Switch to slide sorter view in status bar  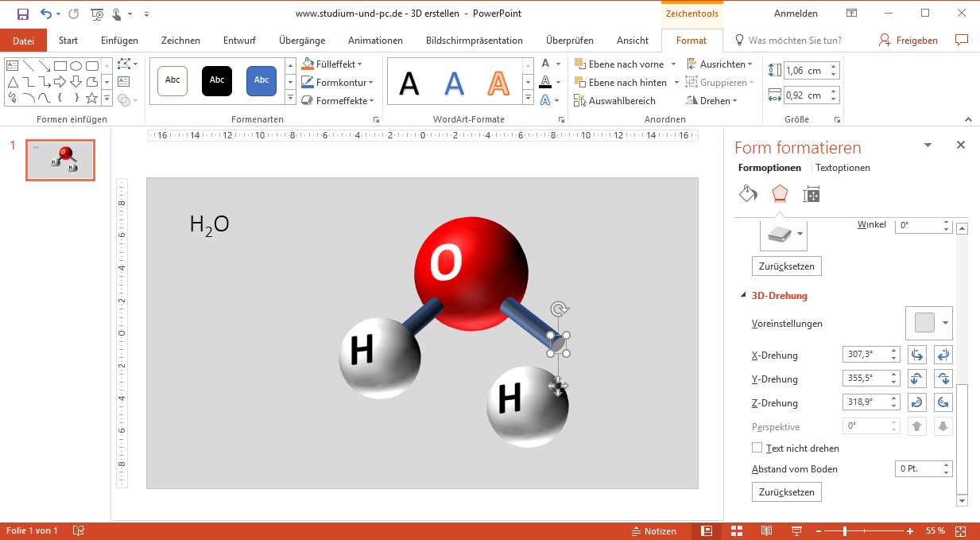click(x=737, y=531)
